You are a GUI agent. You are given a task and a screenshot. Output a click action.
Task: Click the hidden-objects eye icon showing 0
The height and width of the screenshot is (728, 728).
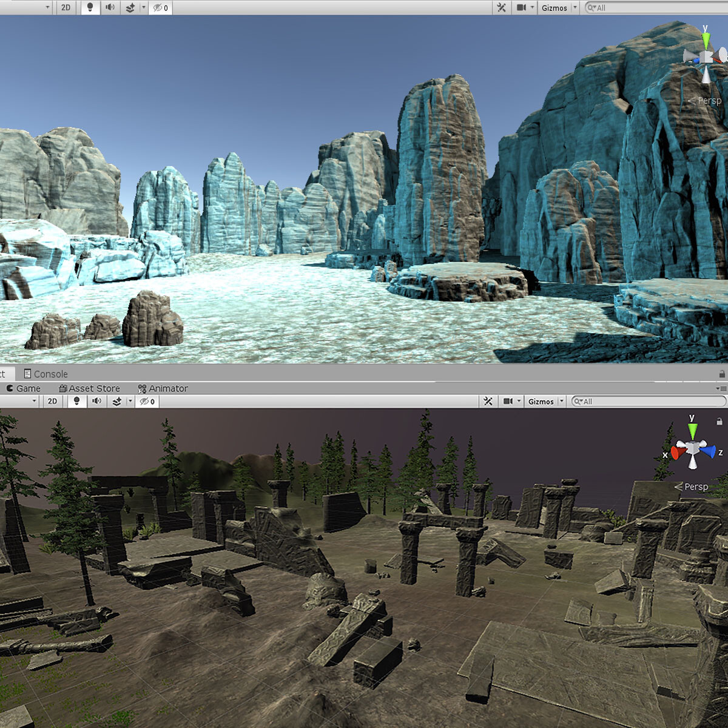pos(157,8)
